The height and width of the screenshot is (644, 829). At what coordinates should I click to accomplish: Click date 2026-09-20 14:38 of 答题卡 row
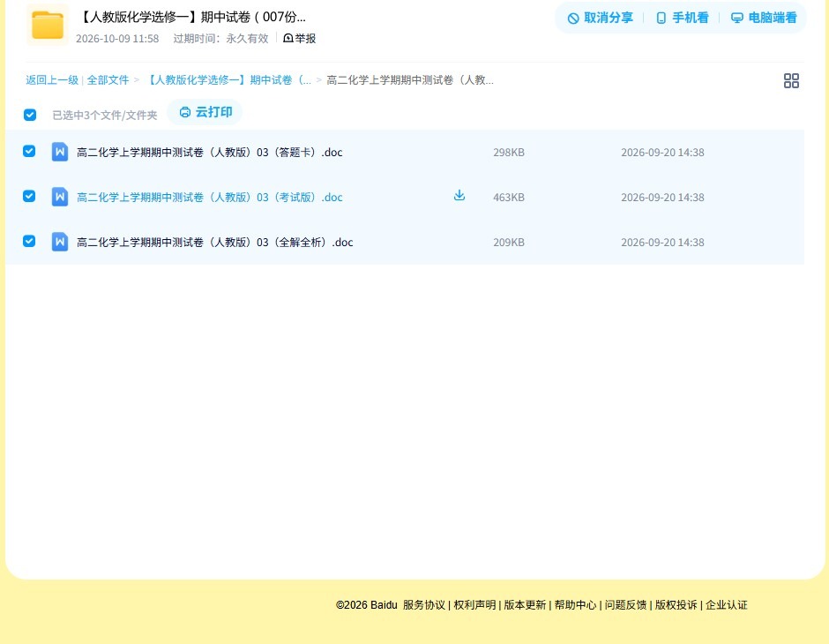[x=662, y=153]
